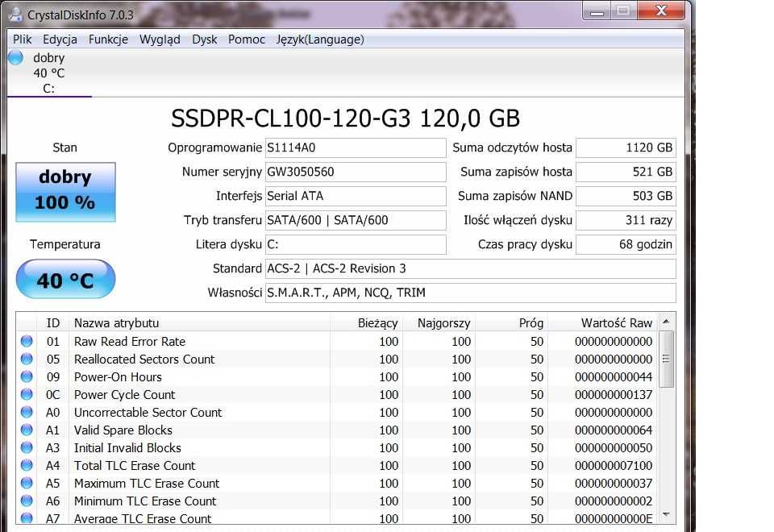Click the power-on hours value 68 godzin
Viewport: 774px width, 532px height.
[x=626, y=244]
